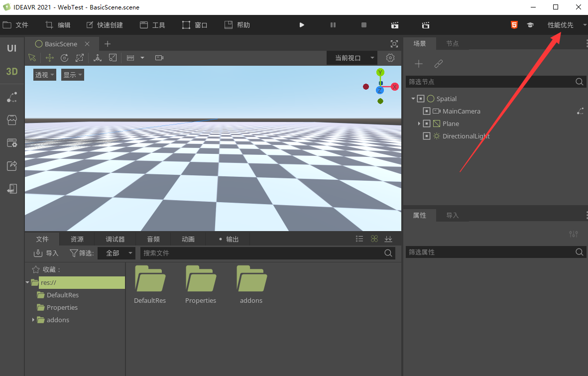Open the 工具 menu
This screenshot has width=588, height=376.
coord(152,25)
